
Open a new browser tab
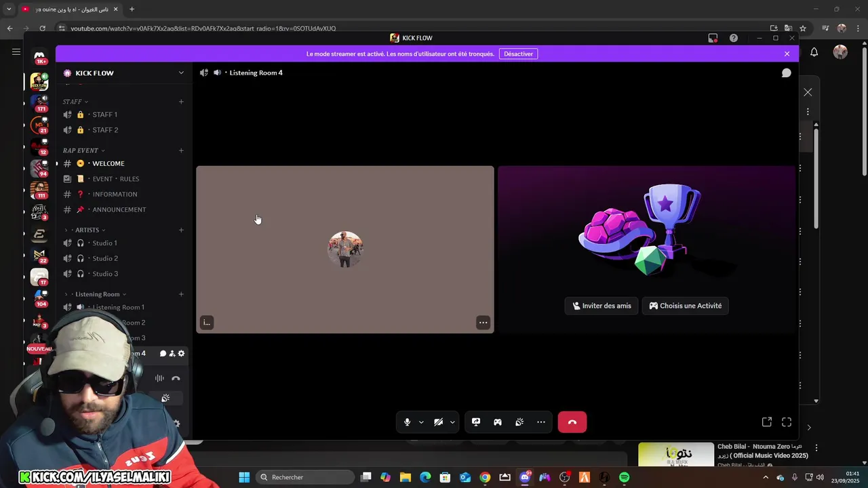(x=132, y=9)
